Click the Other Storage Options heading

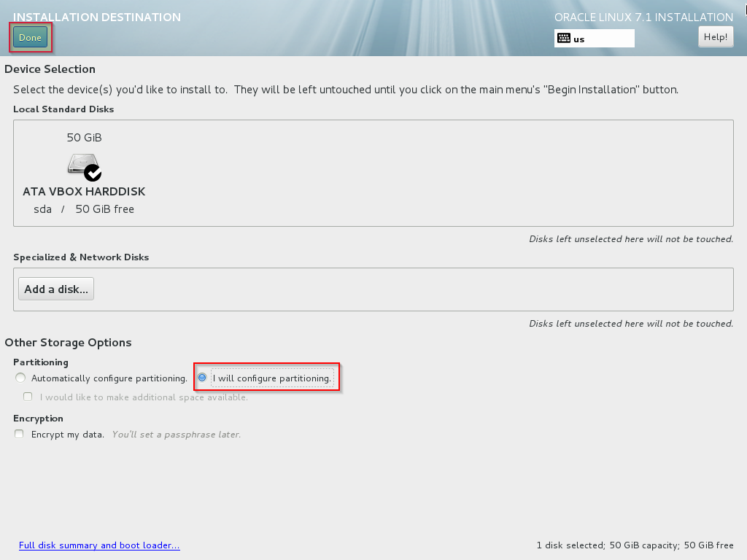pos(68,343)
